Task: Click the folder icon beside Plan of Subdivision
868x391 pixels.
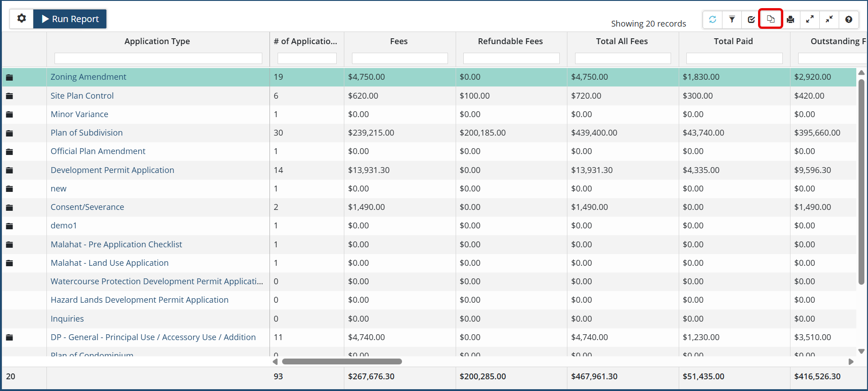Action: (x=9, y=133)
